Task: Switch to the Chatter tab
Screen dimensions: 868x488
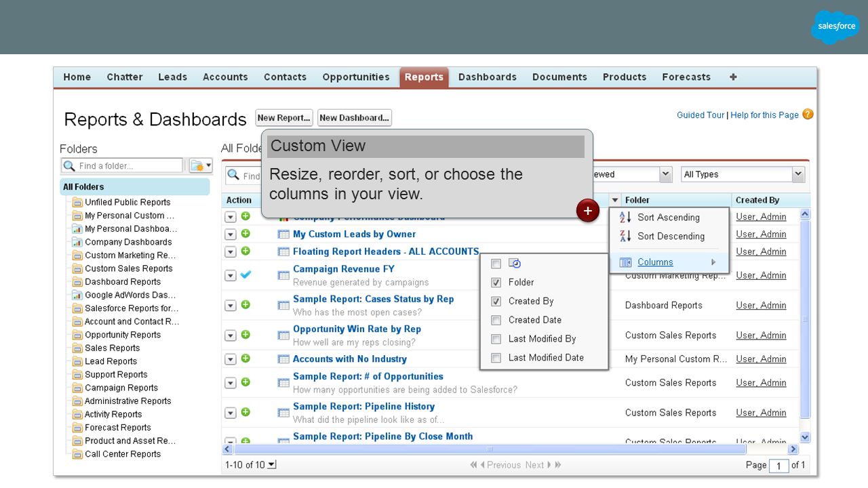Action: tap(125, 77)
